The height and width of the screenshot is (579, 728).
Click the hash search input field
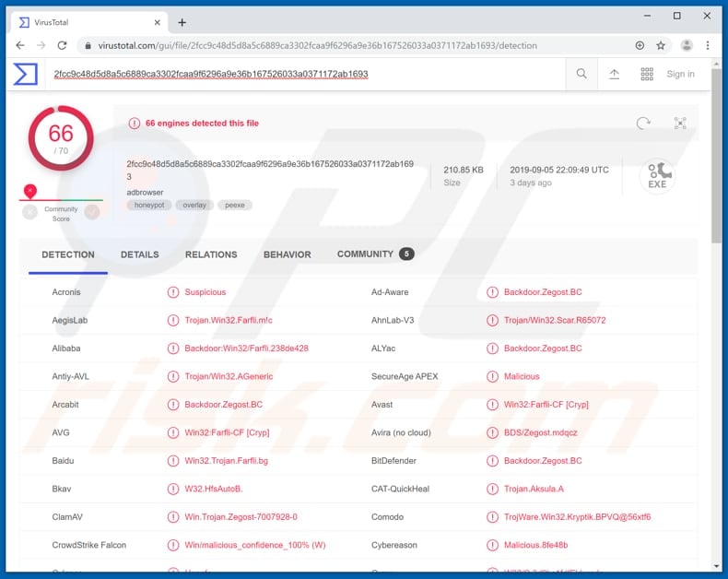click(x=305, y=74)
